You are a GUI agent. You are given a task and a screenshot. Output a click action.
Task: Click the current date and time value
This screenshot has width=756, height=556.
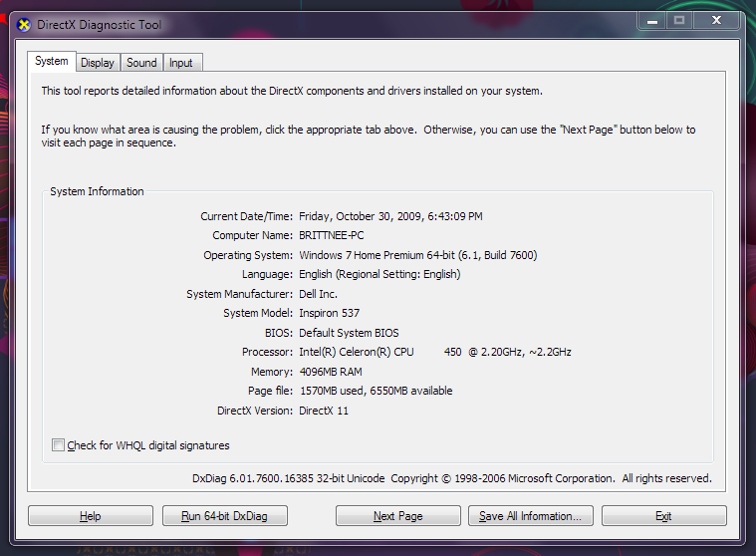[390, 216]
